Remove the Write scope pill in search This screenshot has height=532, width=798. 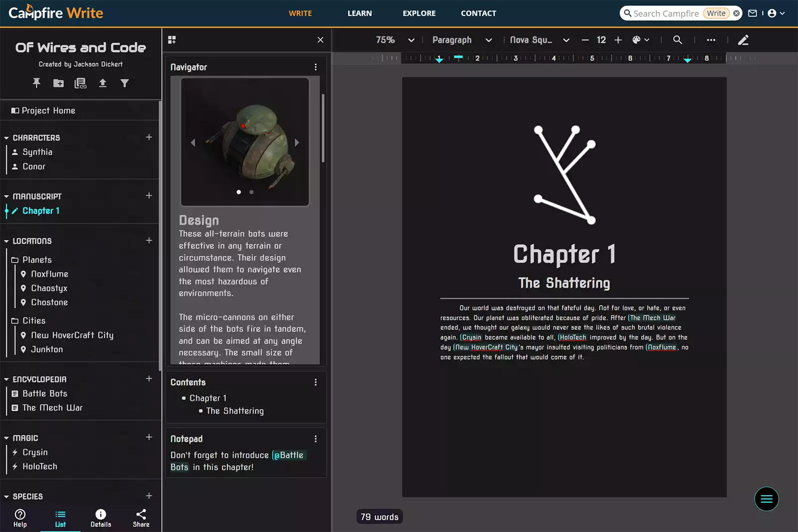point(736,13)
